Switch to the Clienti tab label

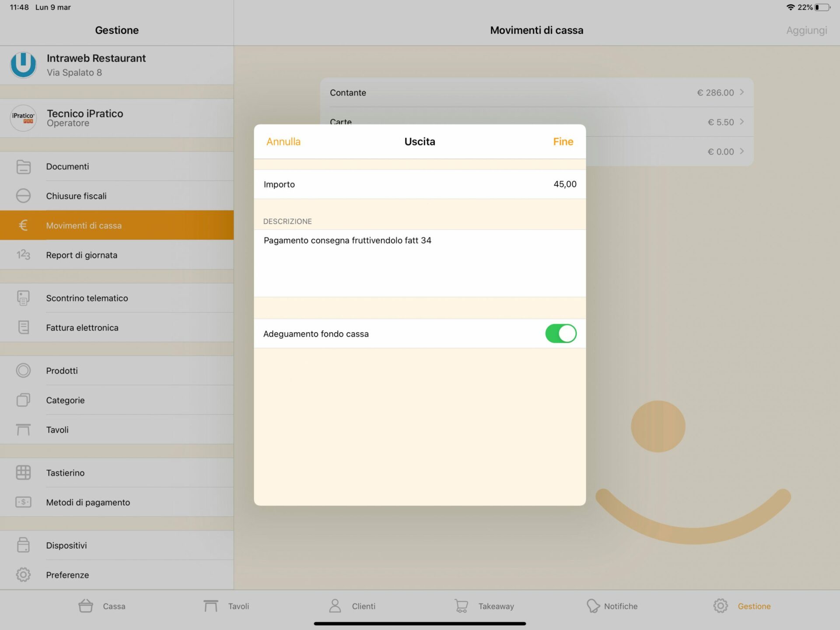pyautogui.click(x=364, y=606)
